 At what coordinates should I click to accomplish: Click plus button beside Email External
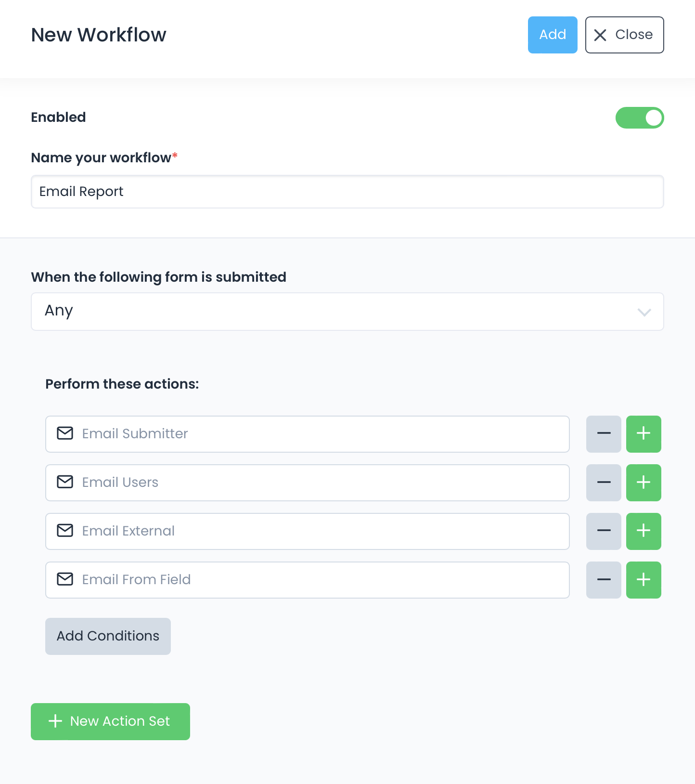644,531
